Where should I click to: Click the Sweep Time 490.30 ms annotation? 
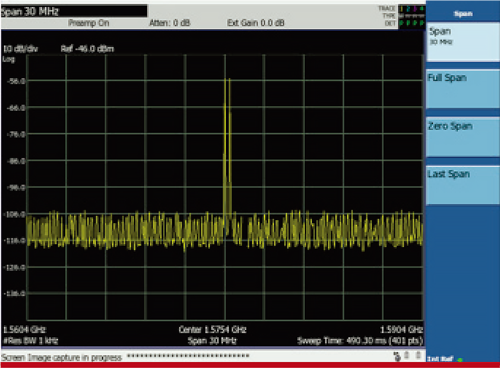pos(360,341)
